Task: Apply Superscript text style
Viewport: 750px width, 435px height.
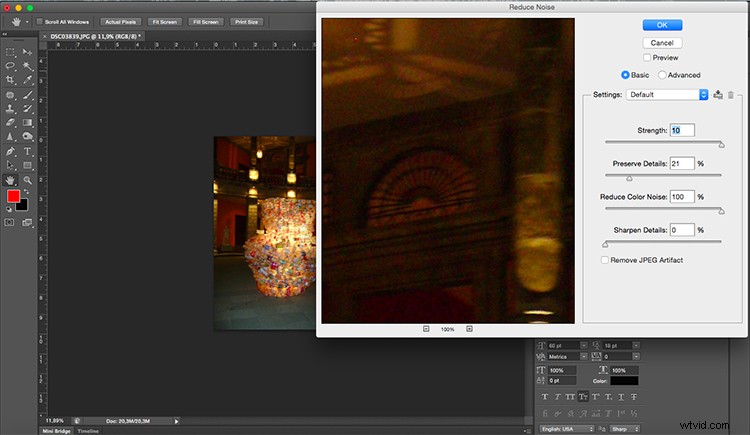Action: pyautogui.click(x=596, y=397)
